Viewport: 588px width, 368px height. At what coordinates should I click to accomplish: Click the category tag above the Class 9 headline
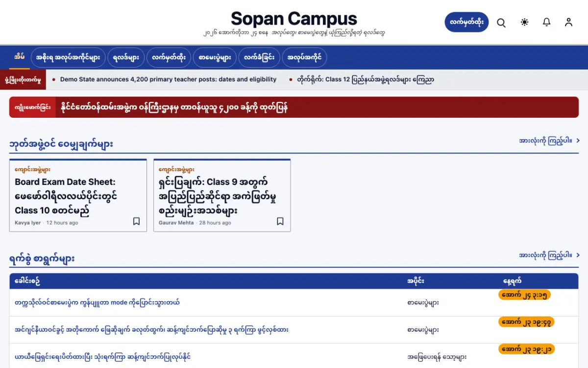pyautogui.click(x=176, y=169)
